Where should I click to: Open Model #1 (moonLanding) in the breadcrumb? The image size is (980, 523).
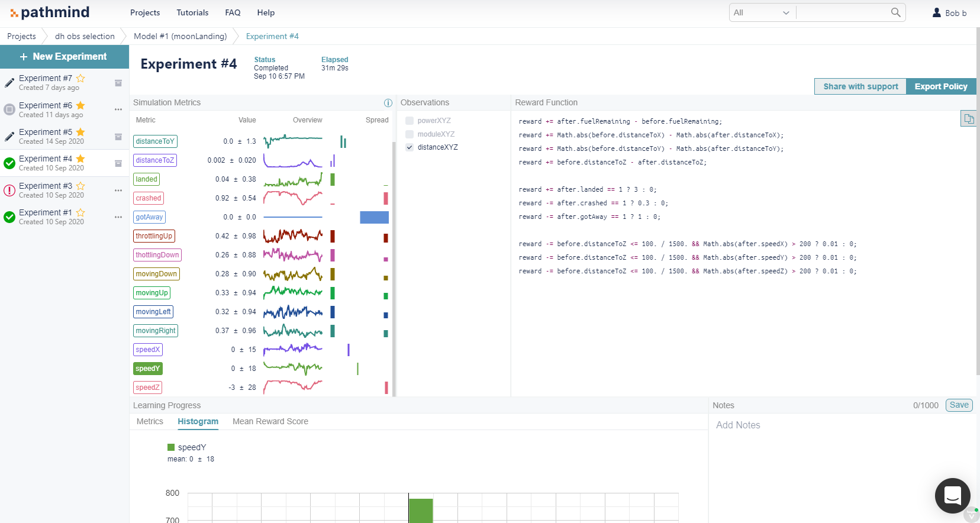pos(180,36)
